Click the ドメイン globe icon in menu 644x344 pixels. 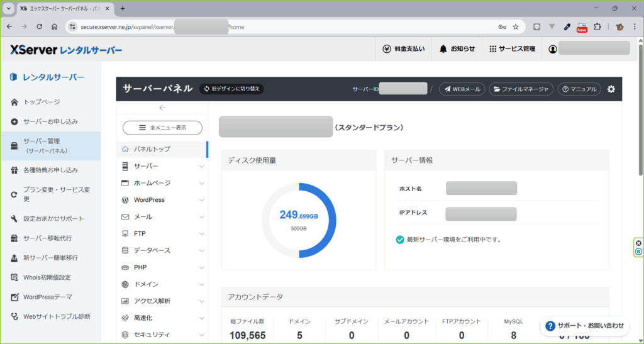point(125,284)
